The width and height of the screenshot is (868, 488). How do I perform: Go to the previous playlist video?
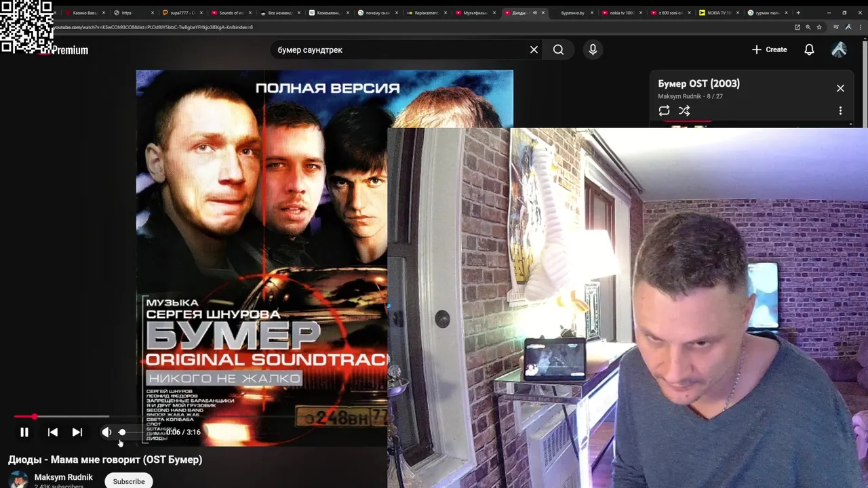(x=53, y=432)
